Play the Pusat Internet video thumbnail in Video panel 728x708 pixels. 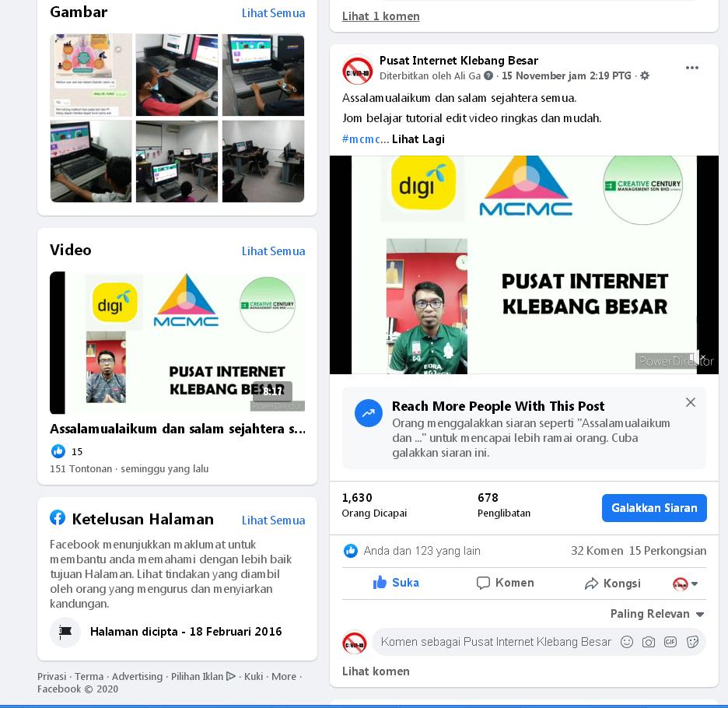177,343
